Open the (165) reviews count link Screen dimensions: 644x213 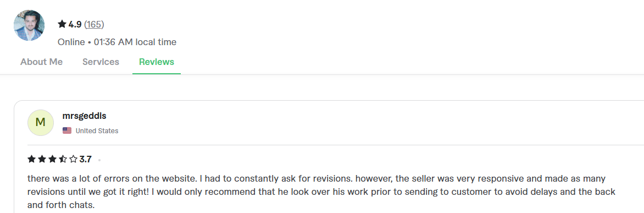(x=94, y=25)
